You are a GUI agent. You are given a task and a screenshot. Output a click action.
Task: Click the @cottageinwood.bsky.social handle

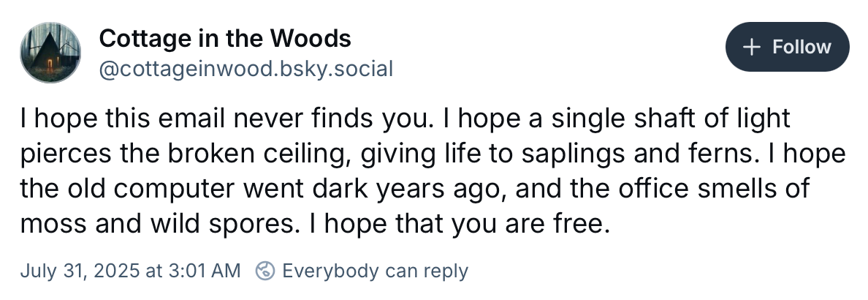pos(245,69)
